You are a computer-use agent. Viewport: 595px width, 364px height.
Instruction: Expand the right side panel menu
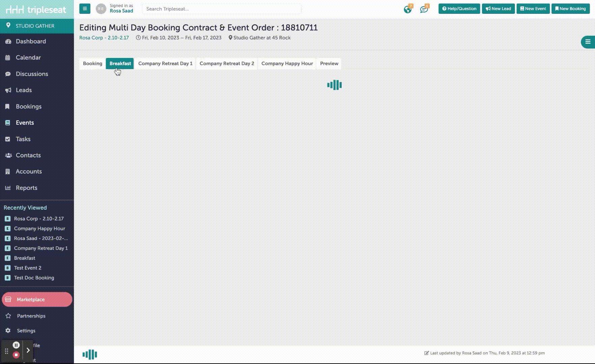tap(588, 42)
